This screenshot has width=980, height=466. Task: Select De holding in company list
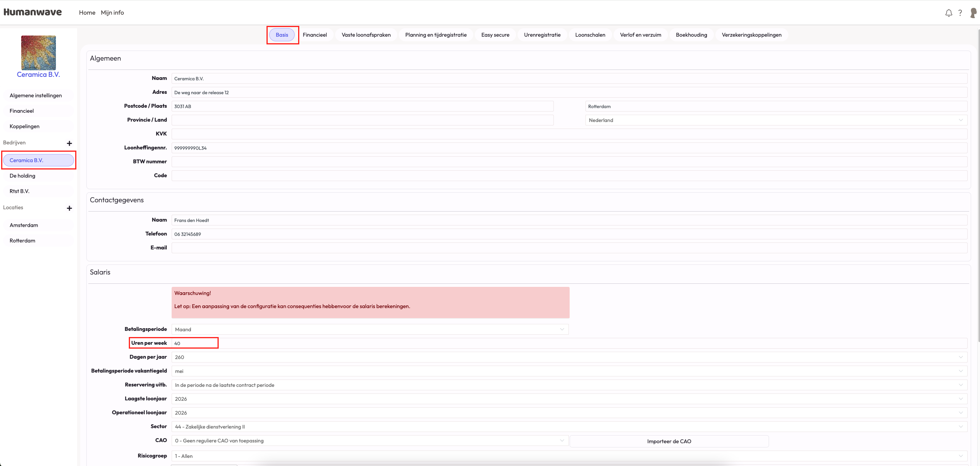coord(22,176)
